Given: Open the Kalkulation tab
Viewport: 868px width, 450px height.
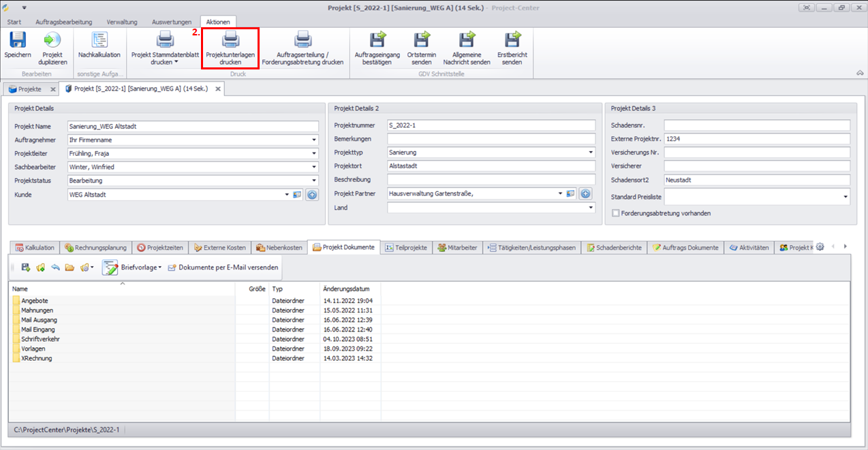Looking at the screenshot, I should point(34,248).
